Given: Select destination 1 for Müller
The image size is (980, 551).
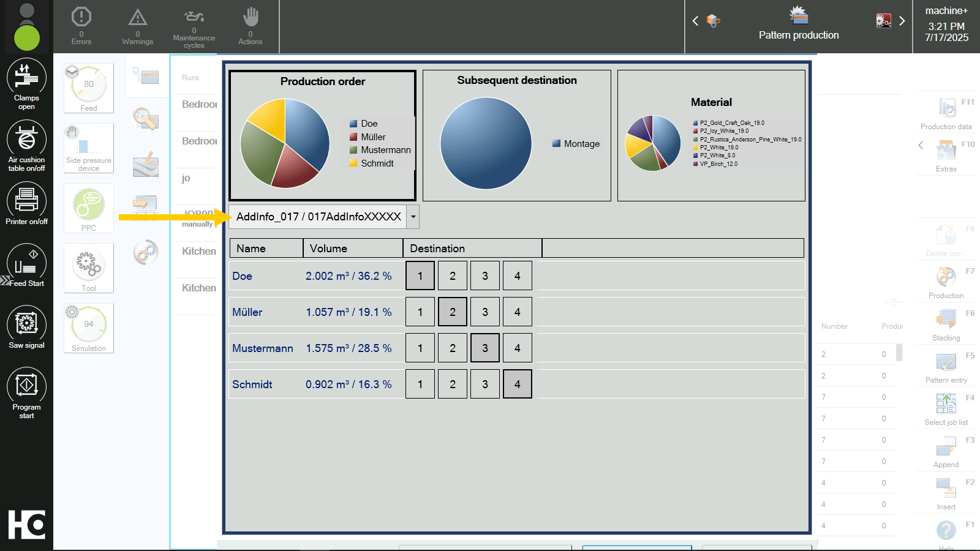Looking at the screenshot, I should tap(420, 312).
